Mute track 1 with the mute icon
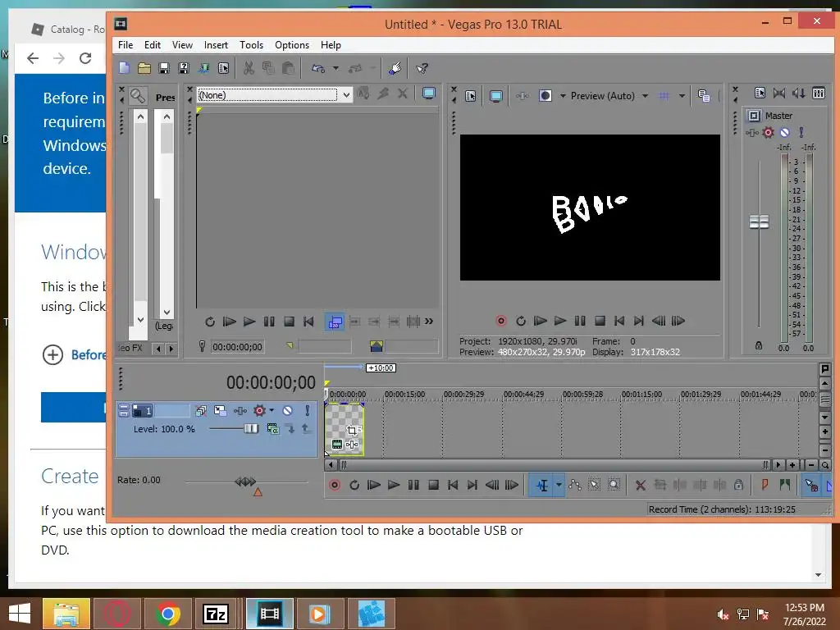The height and width of the screenshot is (630, 840). 288,411
